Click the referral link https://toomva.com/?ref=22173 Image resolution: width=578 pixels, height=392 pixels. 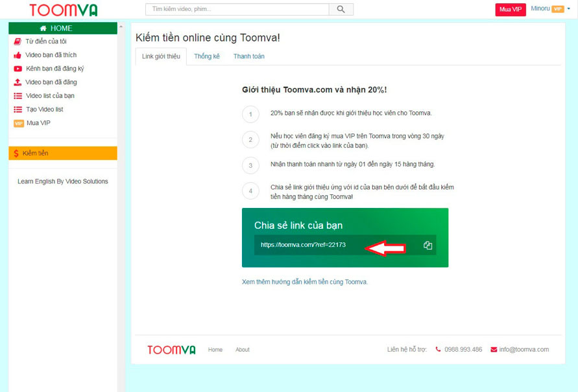tap(303, 245)
